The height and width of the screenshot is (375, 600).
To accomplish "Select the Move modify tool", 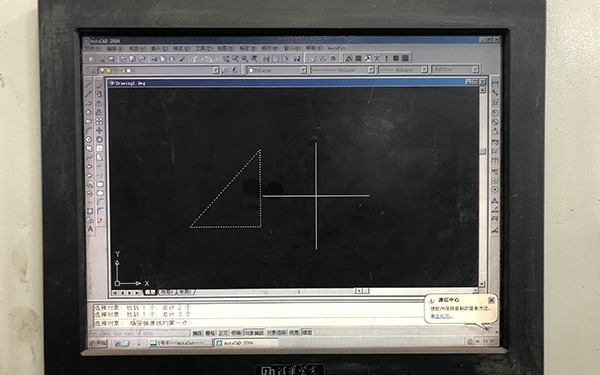I will click(99, 130).
